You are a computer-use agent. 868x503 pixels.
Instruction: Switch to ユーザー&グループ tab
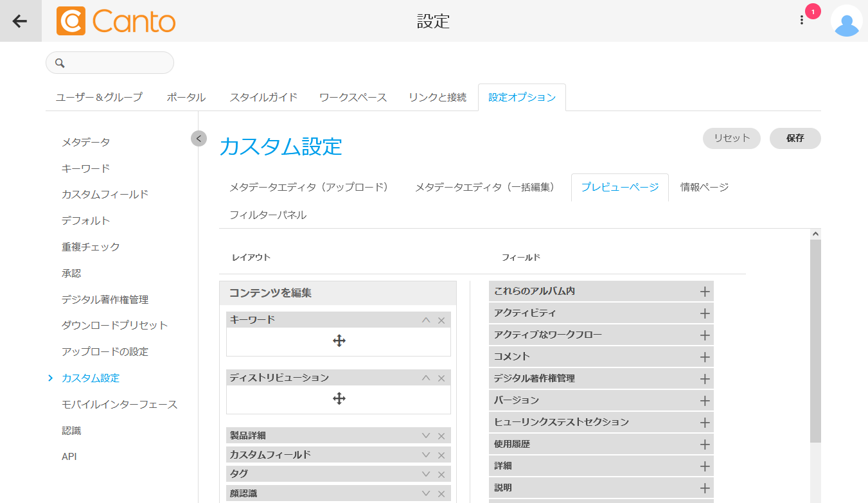[99, 98]
